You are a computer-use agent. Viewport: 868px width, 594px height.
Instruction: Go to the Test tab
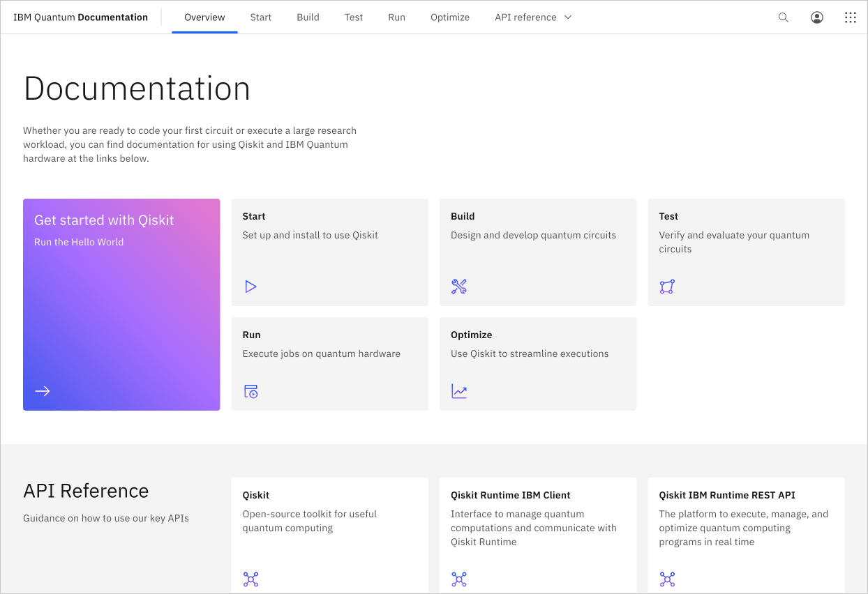pyautogui.click(x=354, y=17)
